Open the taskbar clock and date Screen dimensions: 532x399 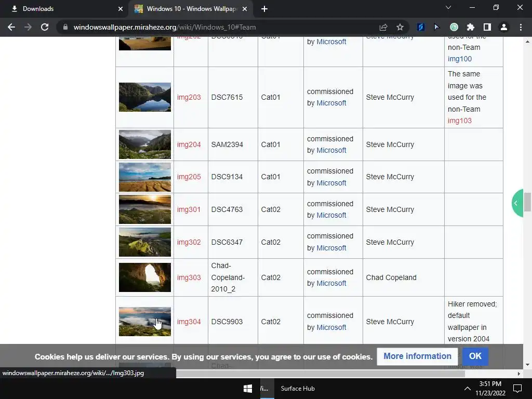click(x=490, y=389)
